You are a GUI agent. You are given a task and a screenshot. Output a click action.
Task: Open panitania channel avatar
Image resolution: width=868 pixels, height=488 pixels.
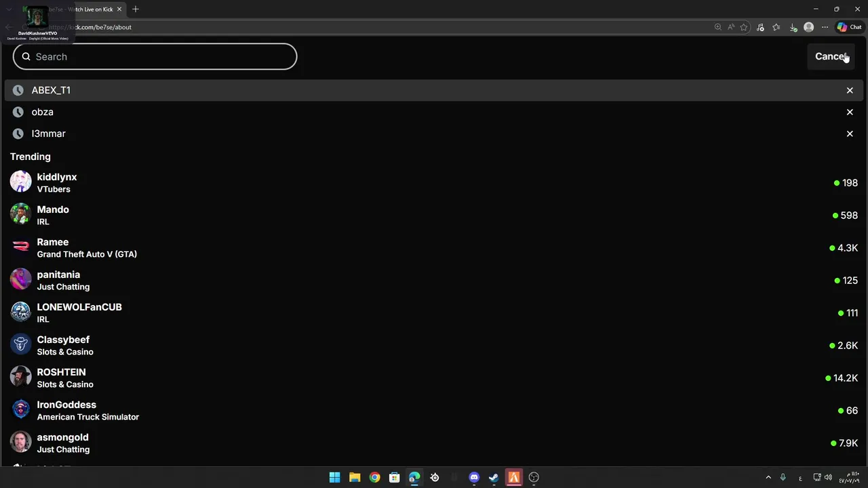[x=20, y=279]
